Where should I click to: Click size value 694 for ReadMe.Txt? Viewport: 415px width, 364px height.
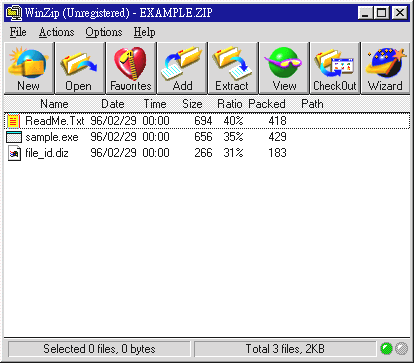(203, 121)
